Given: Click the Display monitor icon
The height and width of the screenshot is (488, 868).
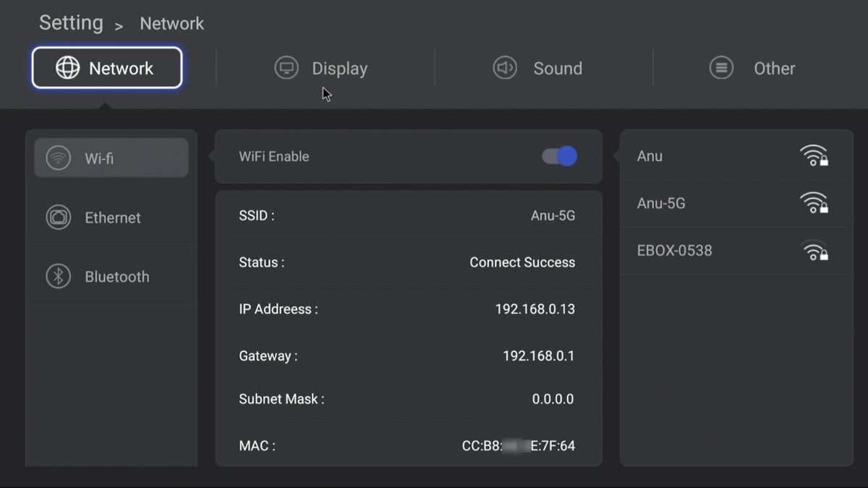Looking at the screenshot, I should pos(286,67).
